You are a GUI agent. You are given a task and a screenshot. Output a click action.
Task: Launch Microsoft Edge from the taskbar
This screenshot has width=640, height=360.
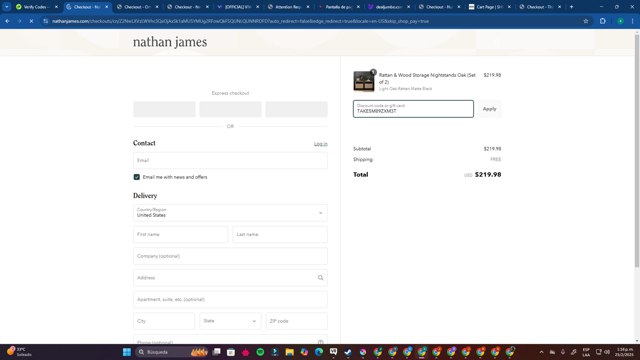pyautogui.click(x=319, y=352)
